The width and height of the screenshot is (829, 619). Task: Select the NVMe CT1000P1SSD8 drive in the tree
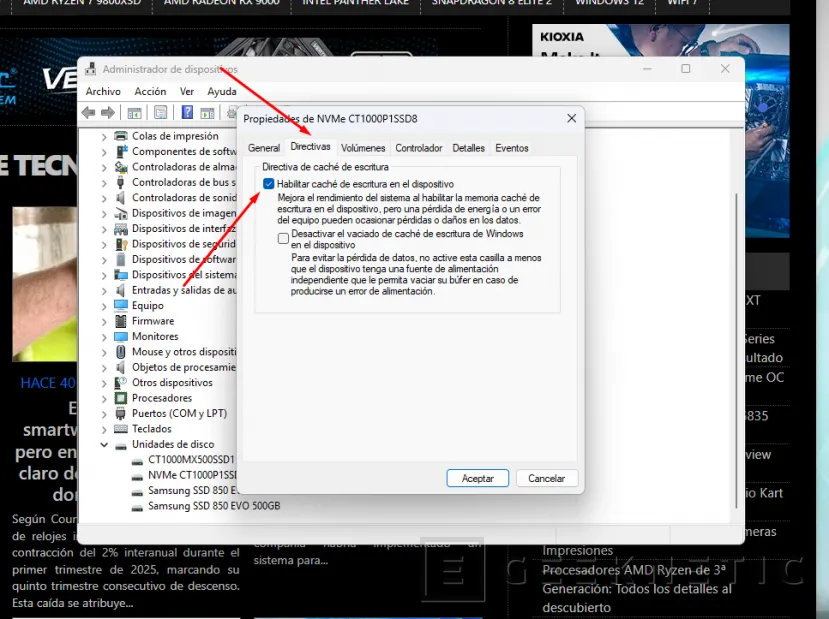tap(192, 475)
